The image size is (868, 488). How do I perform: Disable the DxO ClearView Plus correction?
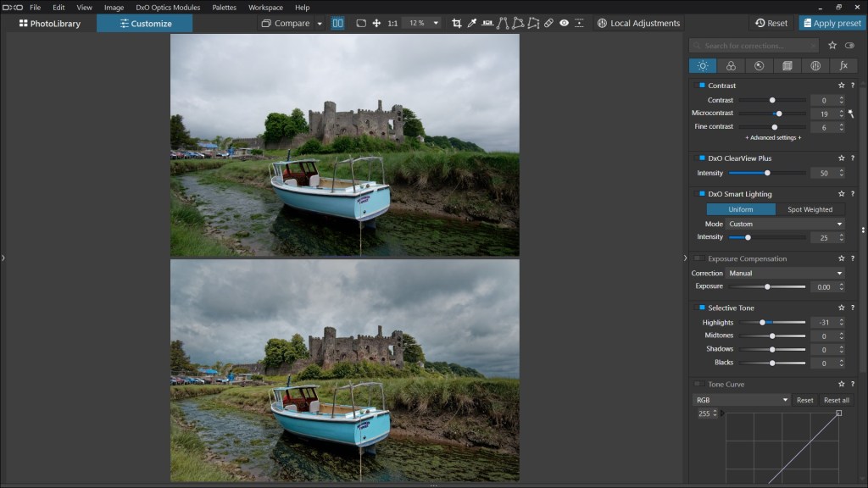pos(701,158)
